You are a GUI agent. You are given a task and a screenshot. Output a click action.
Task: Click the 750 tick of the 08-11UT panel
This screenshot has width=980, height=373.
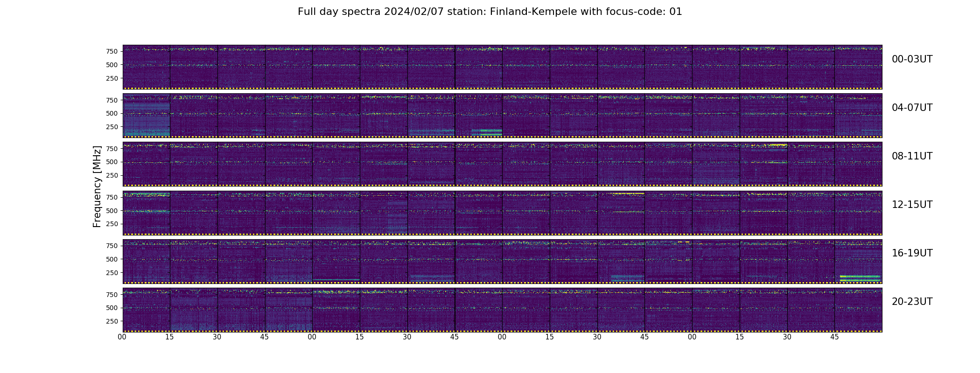112,148
